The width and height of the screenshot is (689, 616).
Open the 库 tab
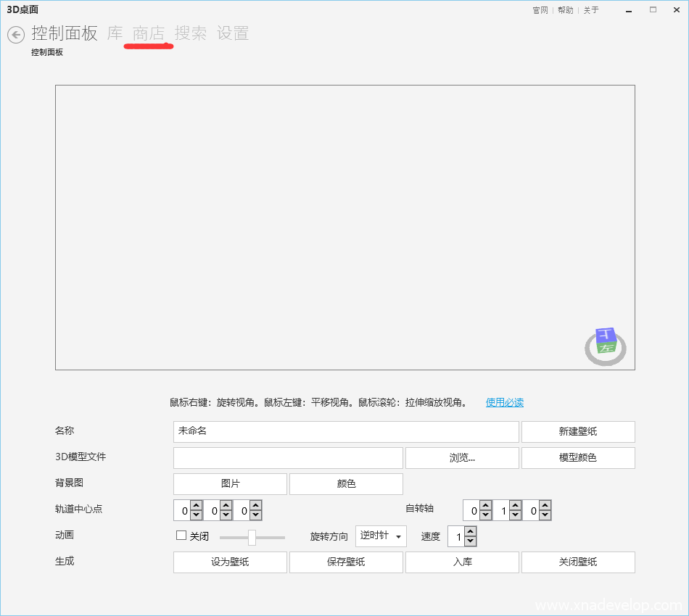coord(115,33)
